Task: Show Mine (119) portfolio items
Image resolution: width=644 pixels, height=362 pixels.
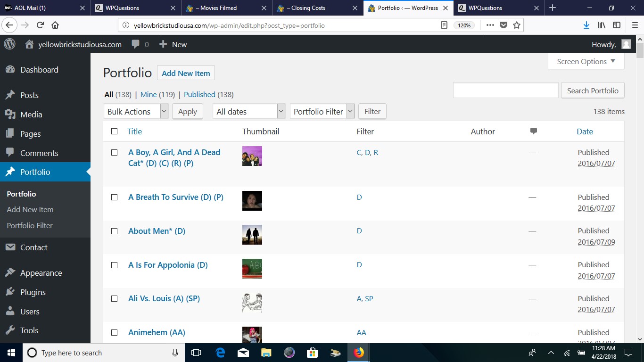Action: 157,94
